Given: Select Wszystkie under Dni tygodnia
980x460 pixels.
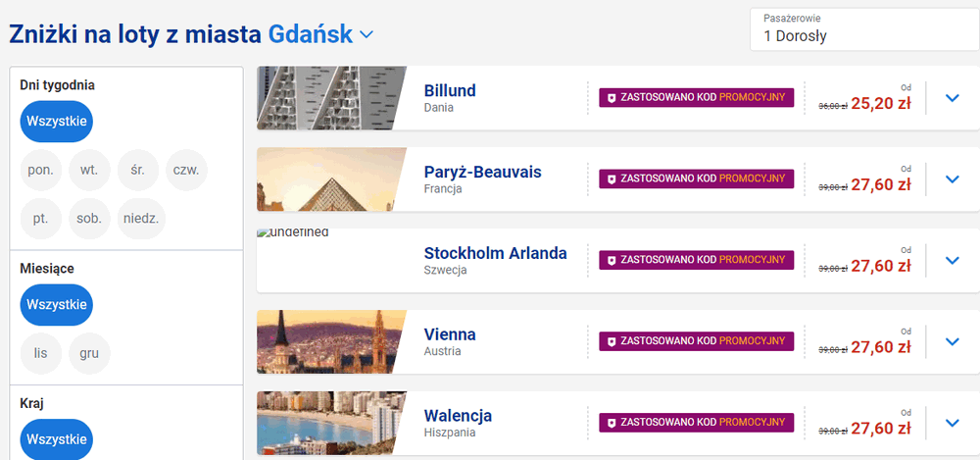Looking at the screenshot, I should (x=56, y=122).
